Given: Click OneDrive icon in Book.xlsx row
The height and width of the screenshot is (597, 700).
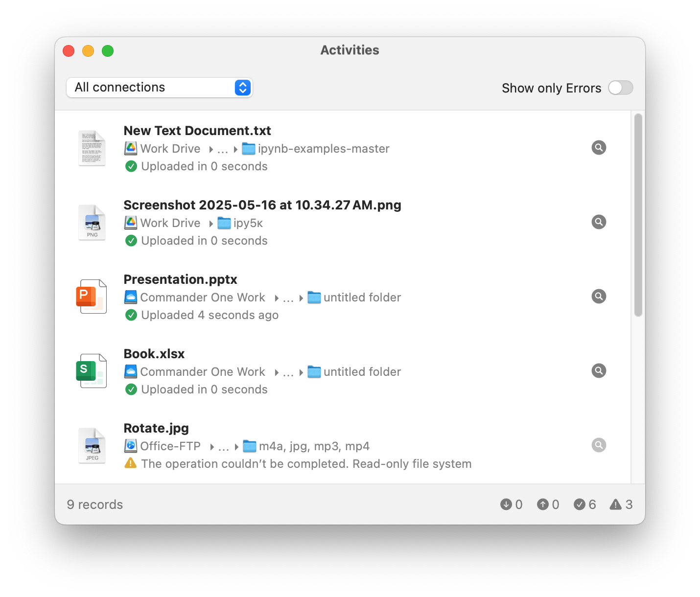Looking at the screenshot, I should pyautogui.click(x=131, y=371).
